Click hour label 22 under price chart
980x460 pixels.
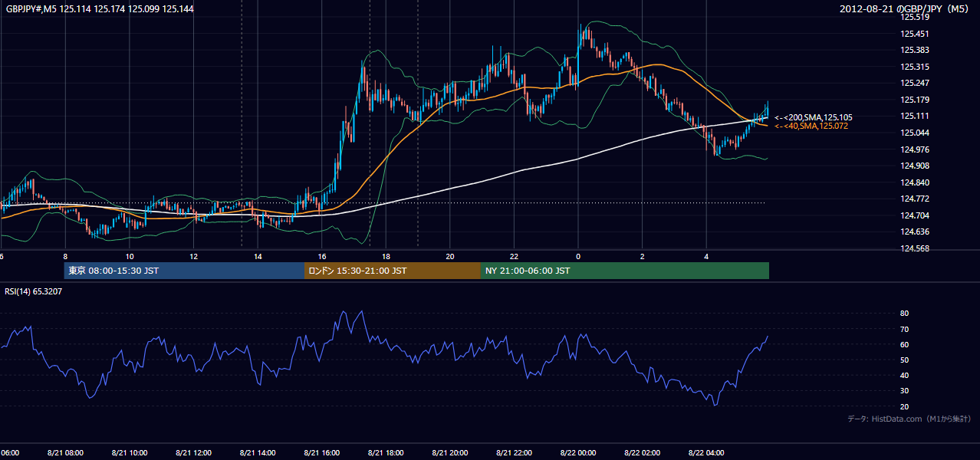point(514,257)
